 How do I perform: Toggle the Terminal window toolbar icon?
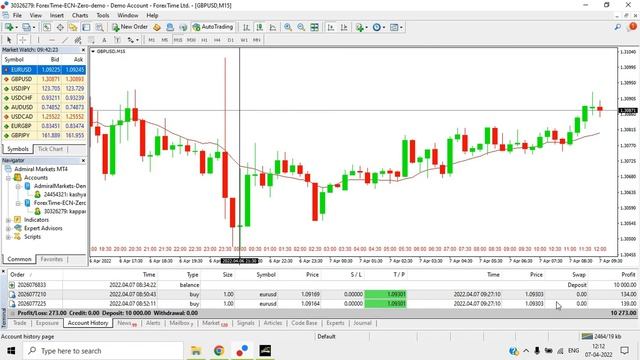coord(86,27)
